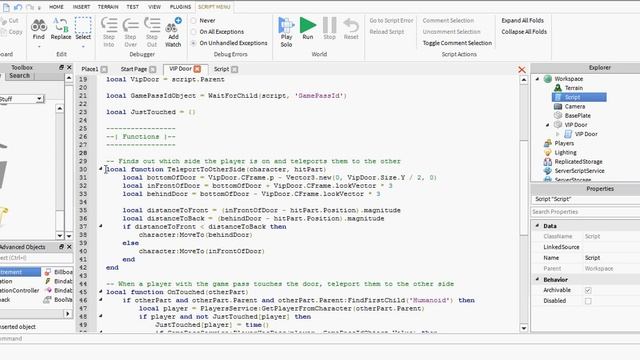Click Collapse All Folds

[x=524, y=31]
